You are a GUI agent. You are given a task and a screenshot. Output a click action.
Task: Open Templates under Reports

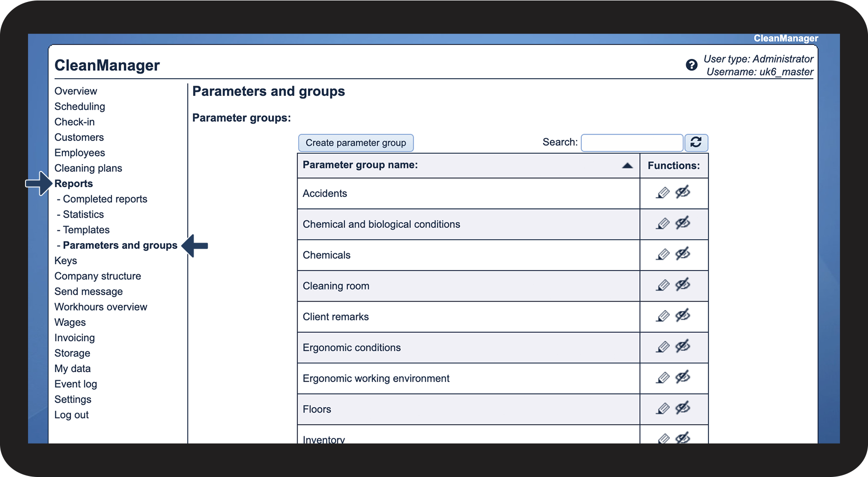86,230
